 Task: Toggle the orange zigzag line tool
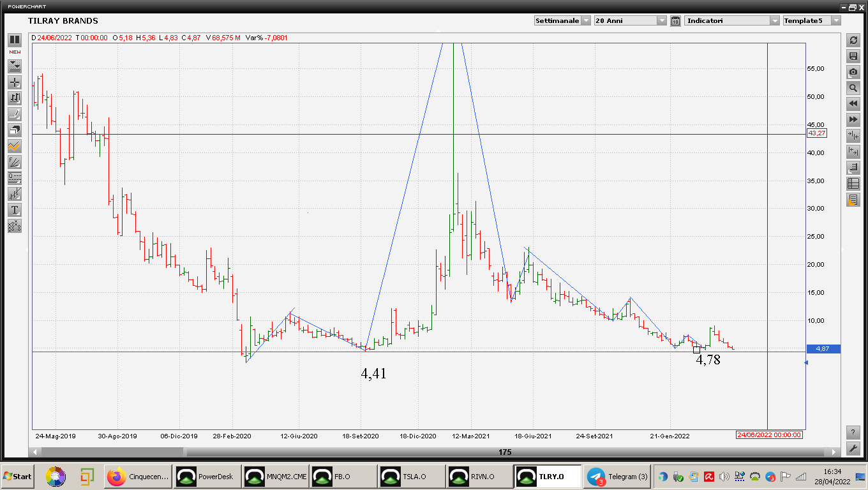pos(14,145)
